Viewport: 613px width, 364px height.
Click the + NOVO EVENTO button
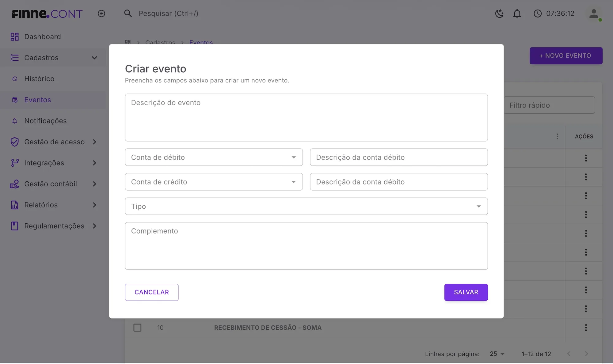click(x=566, y=56)
